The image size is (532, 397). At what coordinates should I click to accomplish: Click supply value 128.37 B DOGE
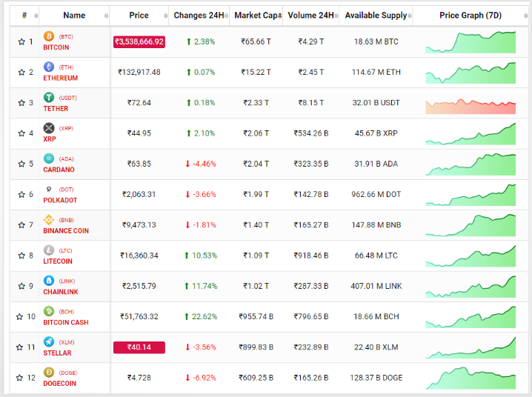tap(376, 378)
